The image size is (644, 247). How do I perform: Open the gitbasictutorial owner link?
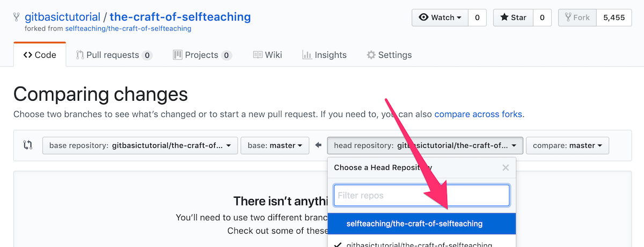[x=62, y=17]
